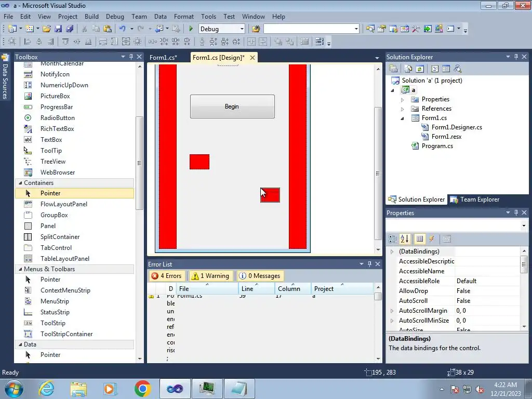Select the left red vertical panel on form
Screen dimensions: 532x399
click(168, 156)
